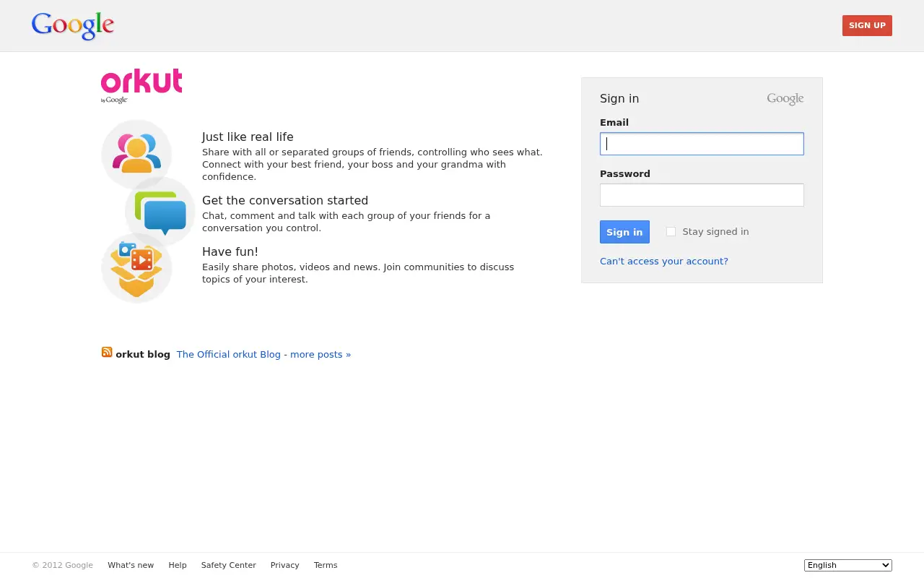Click the pink orkut logo
The width and height of the screenshot is (924, 578).
point(141,82)
